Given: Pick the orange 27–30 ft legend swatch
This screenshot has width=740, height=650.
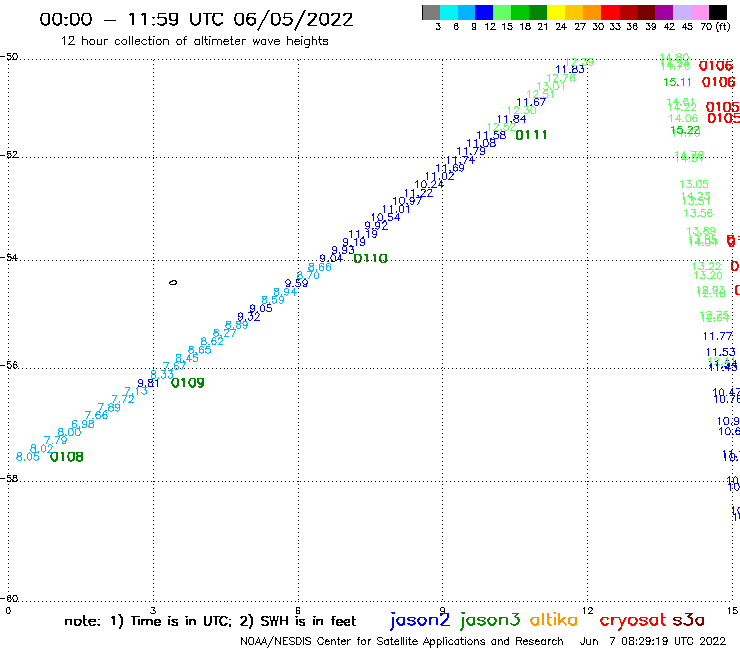Looking at the screenshot, I should point(592,12).
